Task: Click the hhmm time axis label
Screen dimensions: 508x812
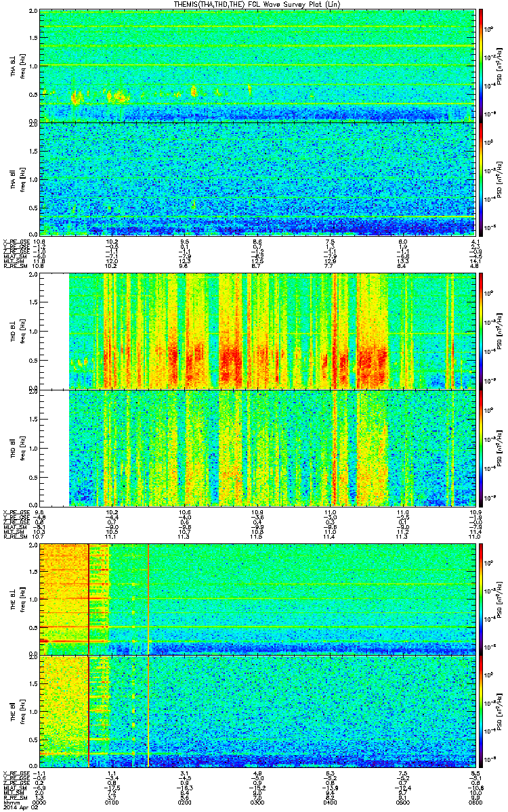Action: [11, 803]
